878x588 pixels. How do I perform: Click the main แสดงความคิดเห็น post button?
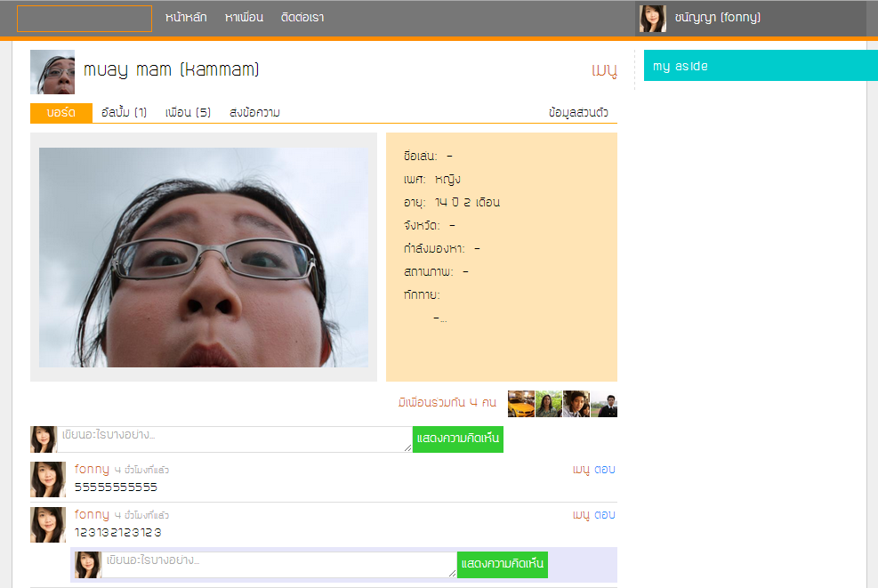457,439
